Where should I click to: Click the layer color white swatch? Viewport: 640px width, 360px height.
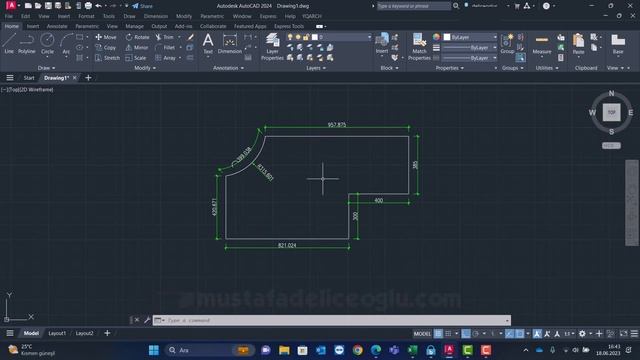click(x=315, y=37)
